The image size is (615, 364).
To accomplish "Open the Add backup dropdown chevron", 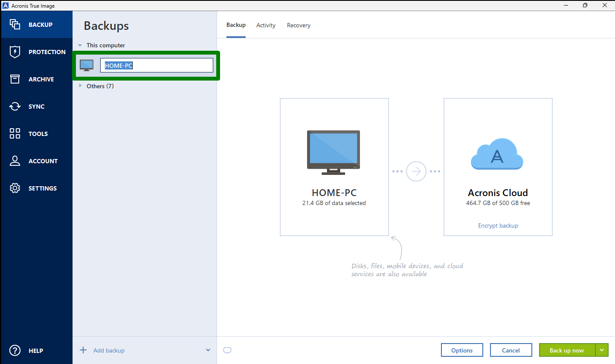I will tap(208, 350).
